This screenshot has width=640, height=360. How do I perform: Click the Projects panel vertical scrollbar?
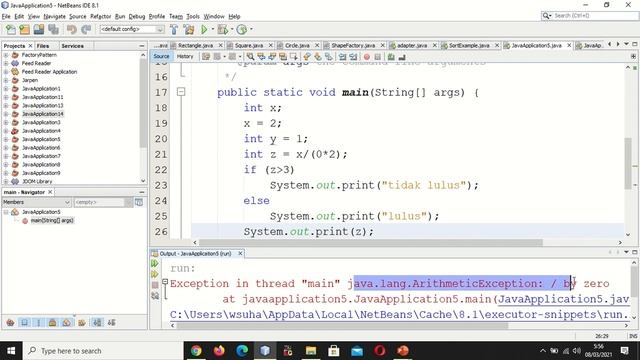pos(143,104)
